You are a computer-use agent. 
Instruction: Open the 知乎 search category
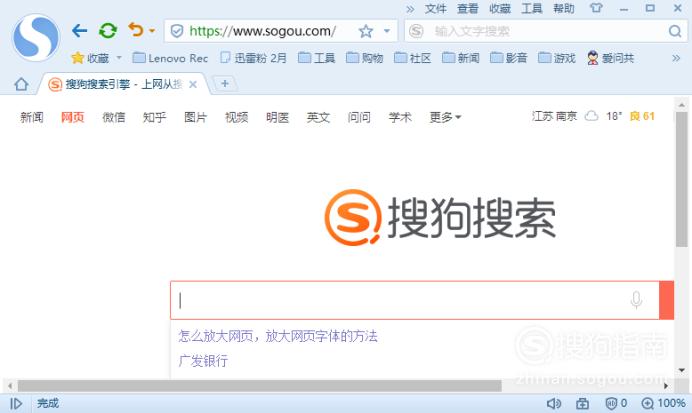click(154, 117)
